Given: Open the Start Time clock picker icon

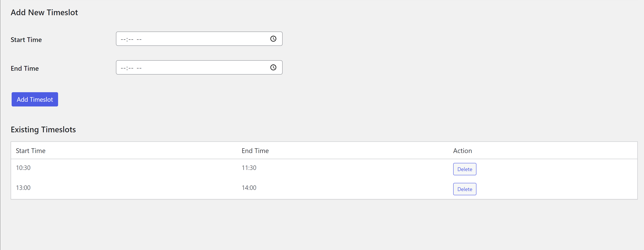Looking at the screenshot, I should [273, 39].
